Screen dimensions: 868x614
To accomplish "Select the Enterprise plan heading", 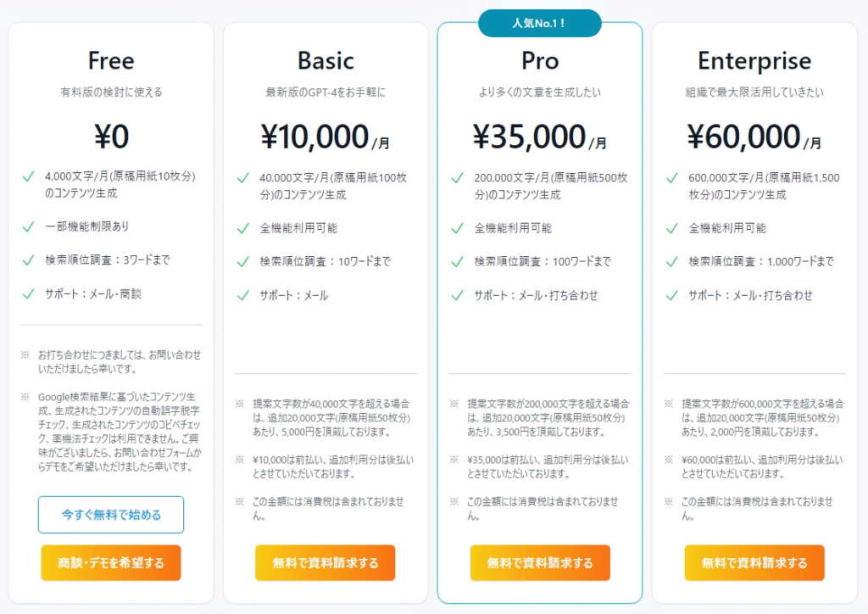I will [754, 61].
